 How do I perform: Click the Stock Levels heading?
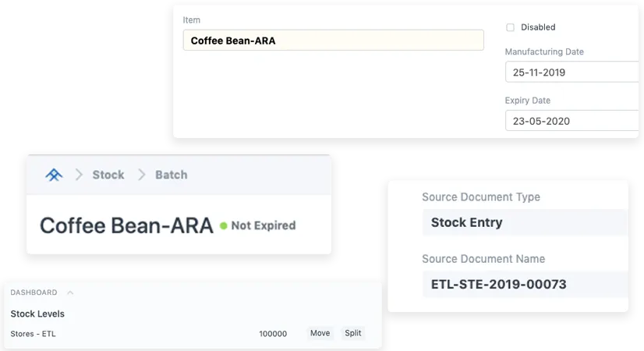point(37,314)
